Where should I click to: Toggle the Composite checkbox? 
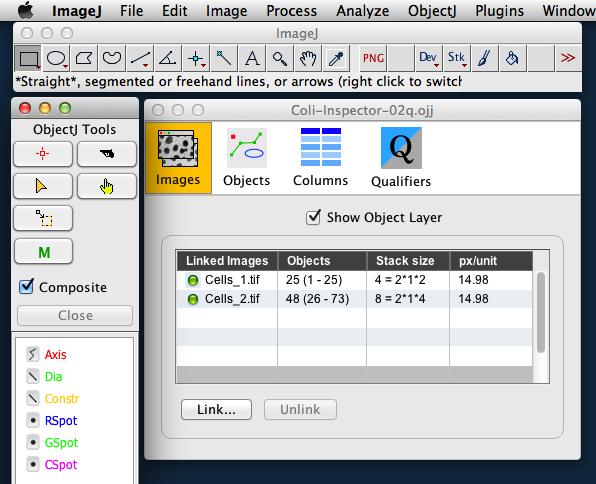pos(26,287)
